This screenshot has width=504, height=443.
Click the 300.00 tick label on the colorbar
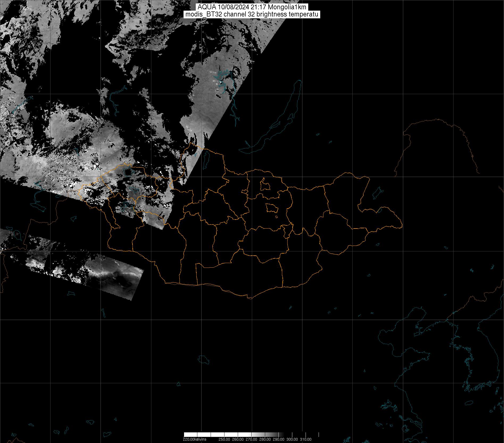(292, 439)
